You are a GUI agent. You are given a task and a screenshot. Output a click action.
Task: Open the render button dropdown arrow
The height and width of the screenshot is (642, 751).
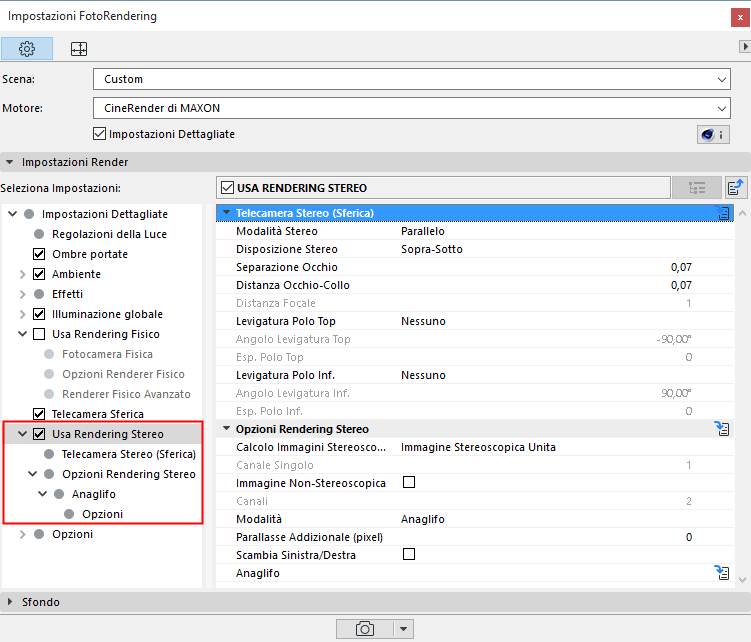pos(403,629)
